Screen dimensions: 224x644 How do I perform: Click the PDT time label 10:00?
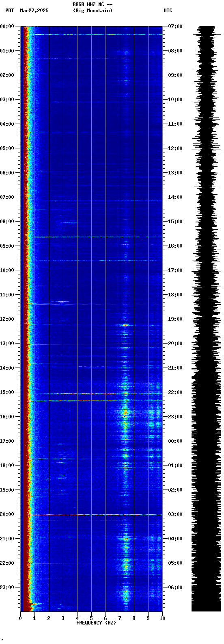(x=7, y=270)
